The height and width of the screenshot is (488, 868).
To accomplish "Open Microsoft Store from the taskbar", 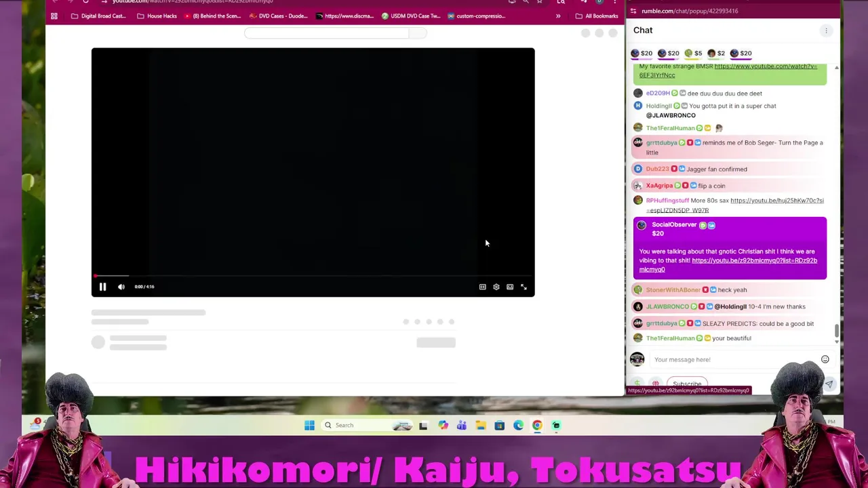I will coord(500,425).
